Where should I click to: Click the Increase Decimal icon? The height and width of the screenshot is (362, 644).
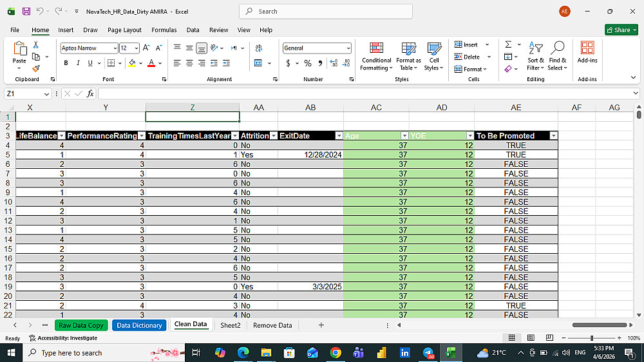tap(334, 63)
